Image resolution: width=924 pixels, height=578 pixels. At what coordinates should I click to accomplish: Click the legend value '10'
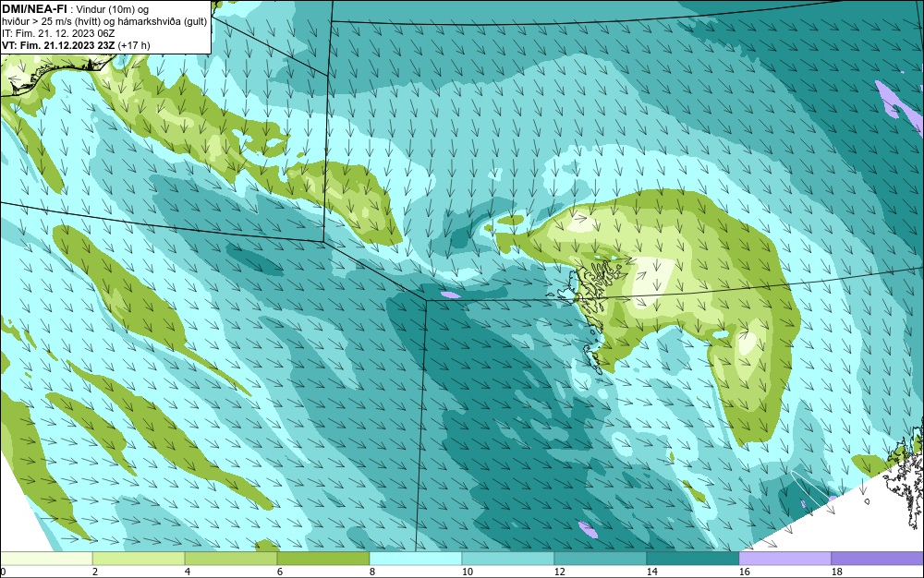tap(468, 572)
